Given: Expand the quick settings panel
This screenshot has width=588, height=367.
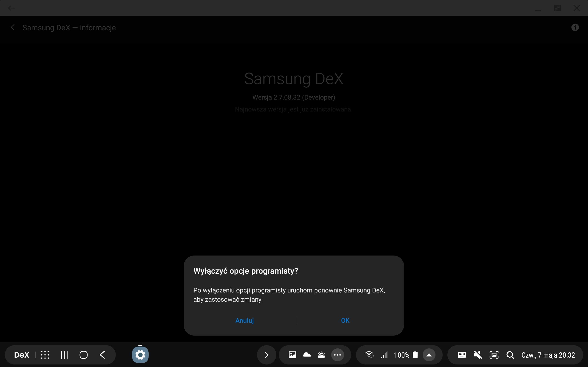Looking at the screenshot, I should click(429, 355).
